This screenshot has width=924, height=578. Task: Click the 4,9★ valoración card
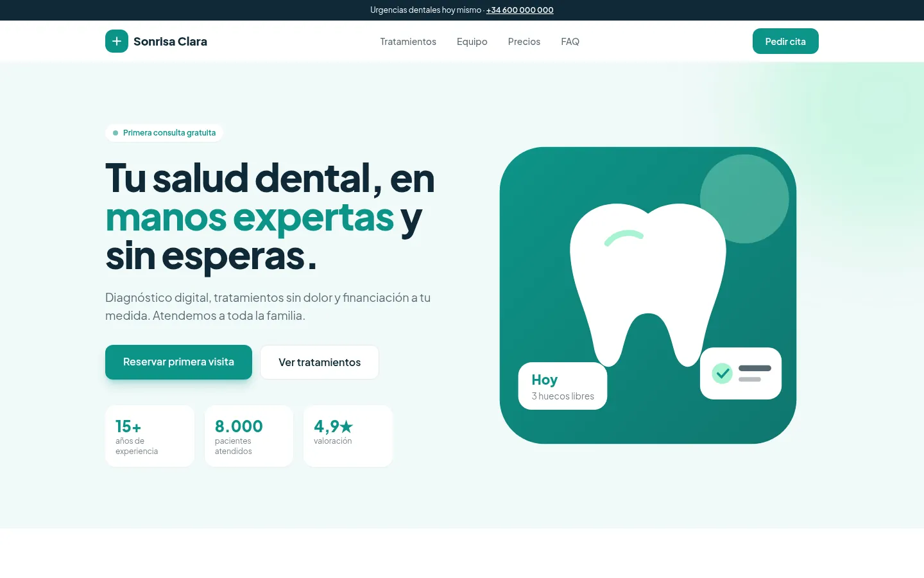pyautogui.click(x=348, y=436)
